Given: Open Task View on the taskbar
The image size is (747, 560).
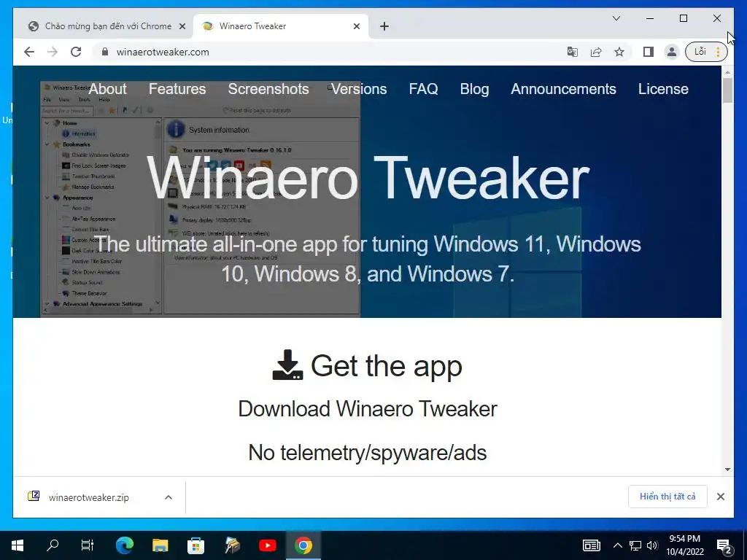Looking at the screenshot, I should pyautogui.click(x=88, y=545).
